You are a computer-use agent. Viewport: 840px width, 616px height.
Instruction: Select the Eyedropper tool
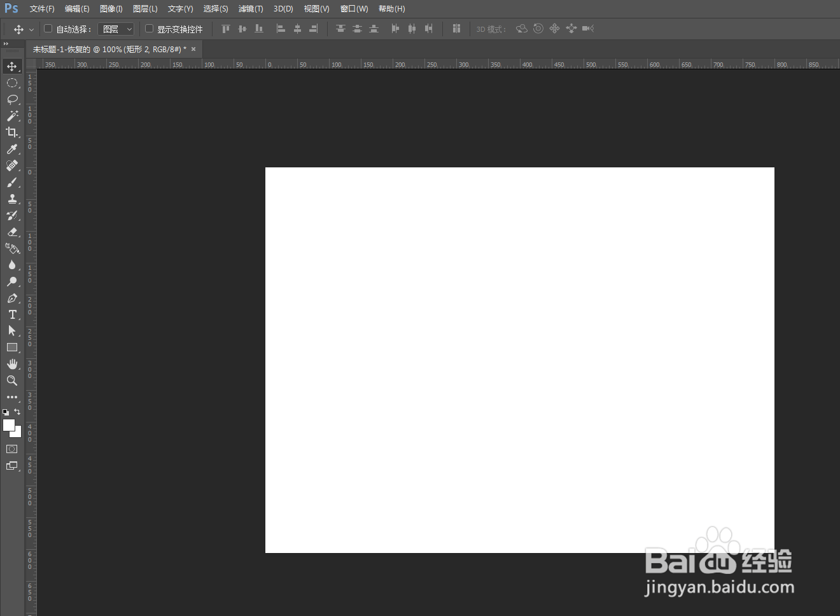12,149
